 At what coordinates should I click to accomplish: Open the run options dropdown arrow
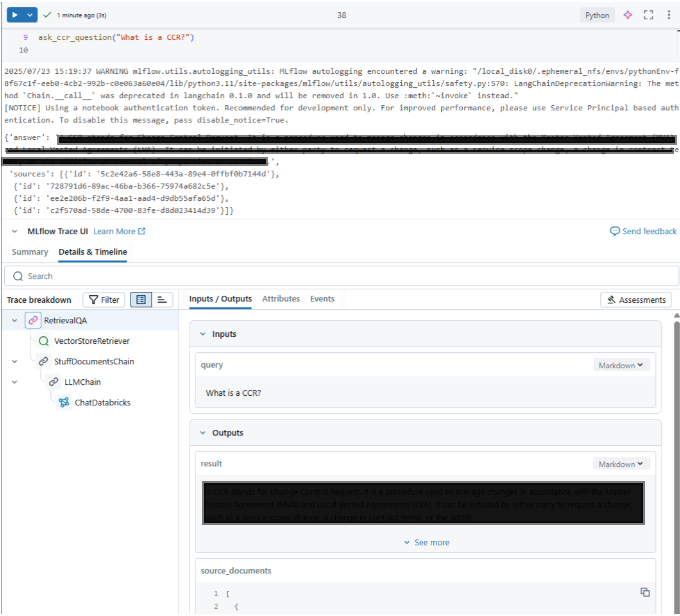(x=30, y=15)
